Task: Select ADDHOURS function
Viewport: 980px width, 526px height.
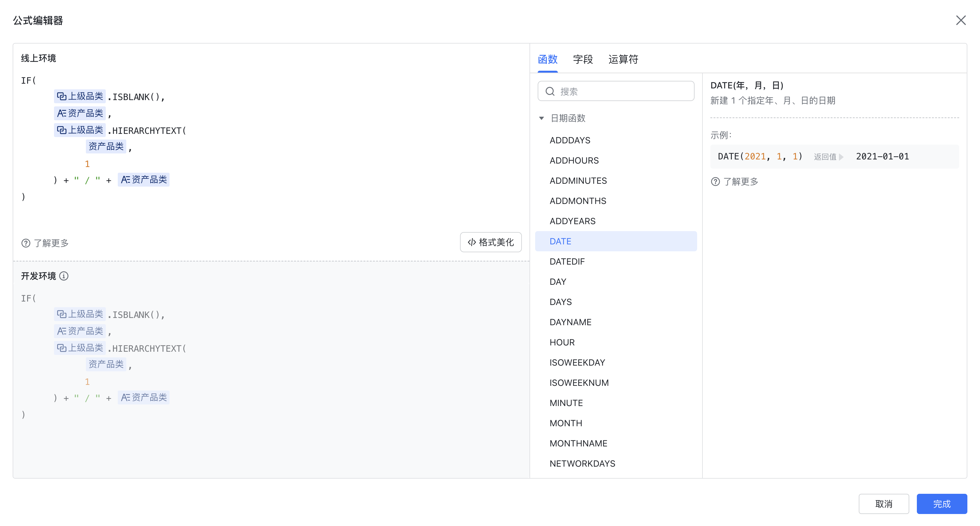Action: coord(616,160)
